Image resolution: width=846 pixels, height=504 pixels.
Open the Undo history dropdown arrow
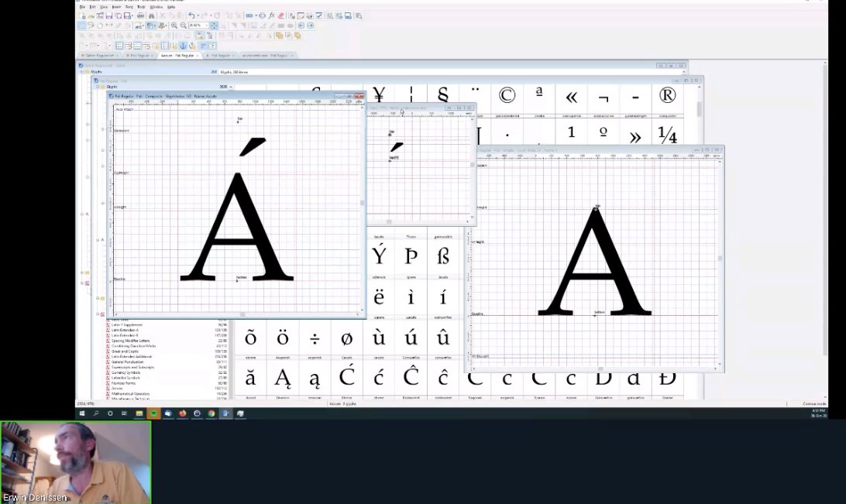click(198, 15)
